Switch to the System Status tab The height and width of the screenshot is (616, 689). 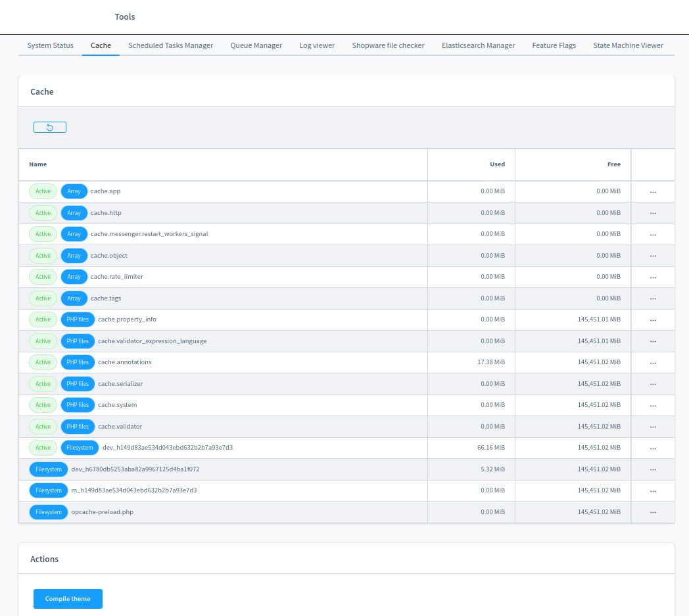[50, 45]
